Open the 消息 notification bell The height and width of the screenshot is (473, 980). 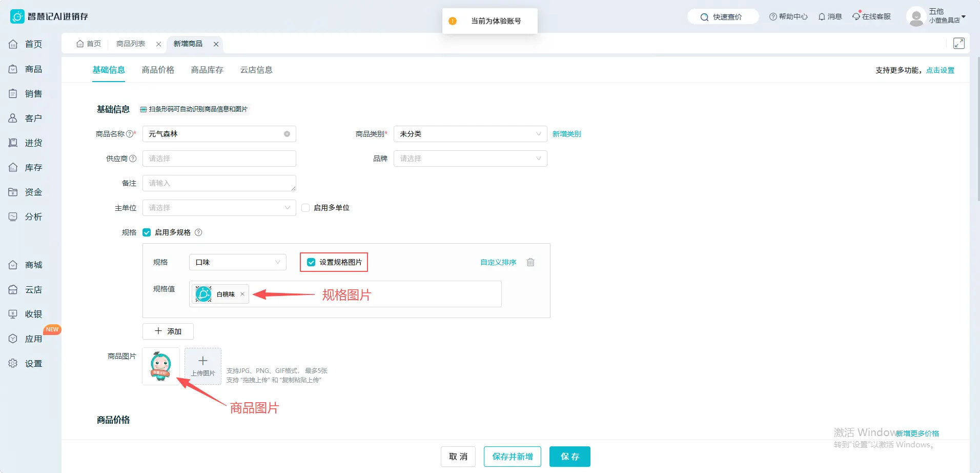830,16
